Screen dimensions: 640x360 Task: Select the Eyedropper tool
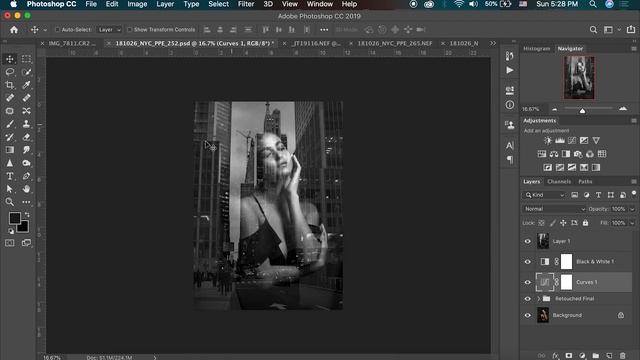pyautogui.click(x=26, y=85)
